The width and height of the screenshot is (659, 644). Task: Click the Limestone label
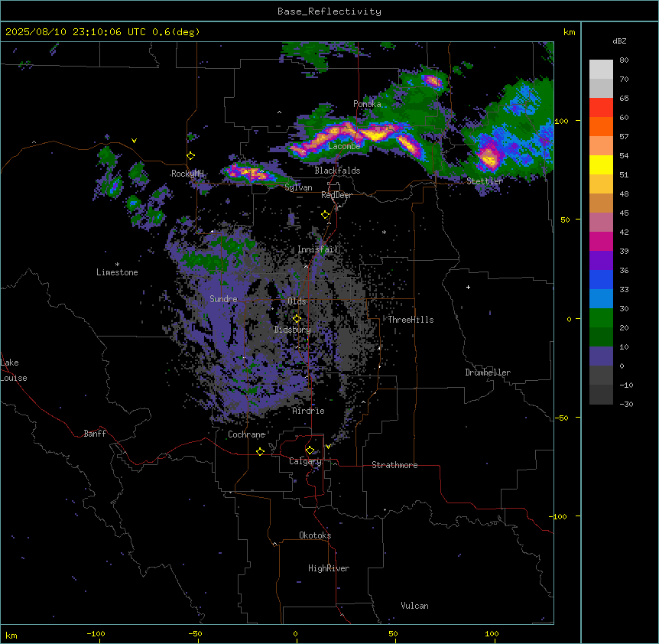click(117, 272)
